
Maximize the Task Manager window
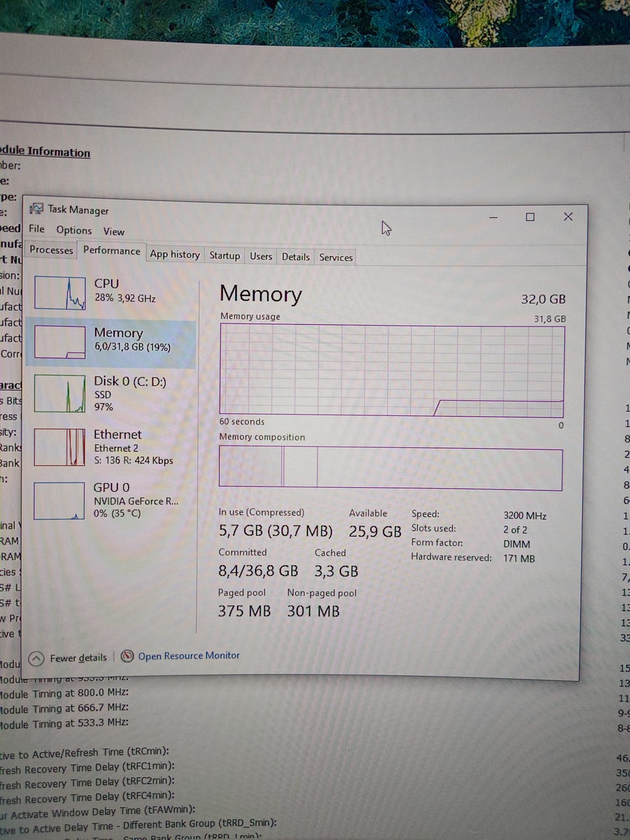point(530,217)
